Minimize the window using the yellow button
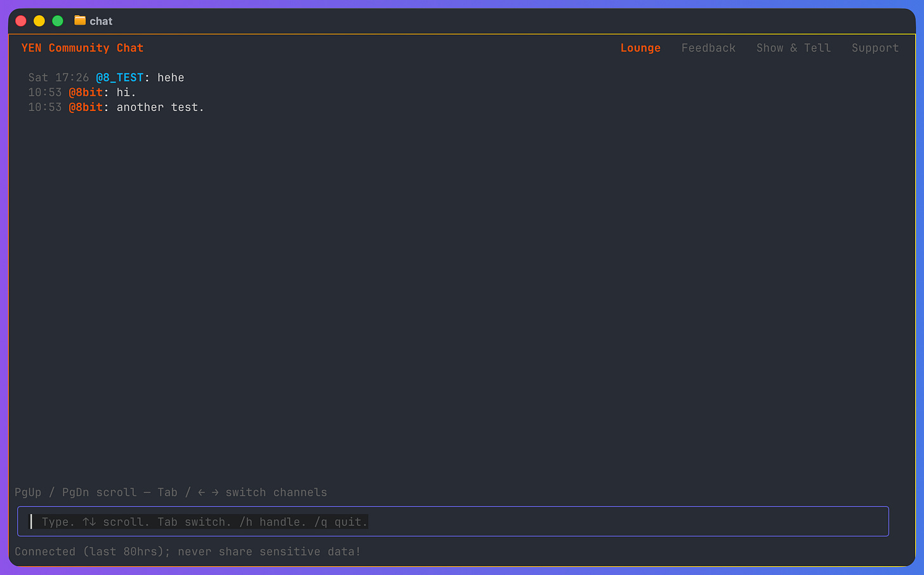Screen dimensions: 924x575 (x=39, y=21)
